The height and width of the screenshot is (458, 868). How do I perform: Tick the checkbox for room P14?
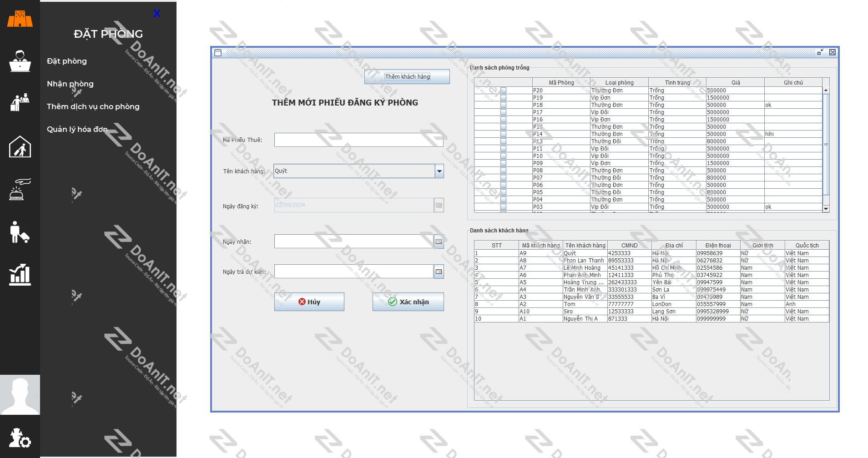point(503,134)
